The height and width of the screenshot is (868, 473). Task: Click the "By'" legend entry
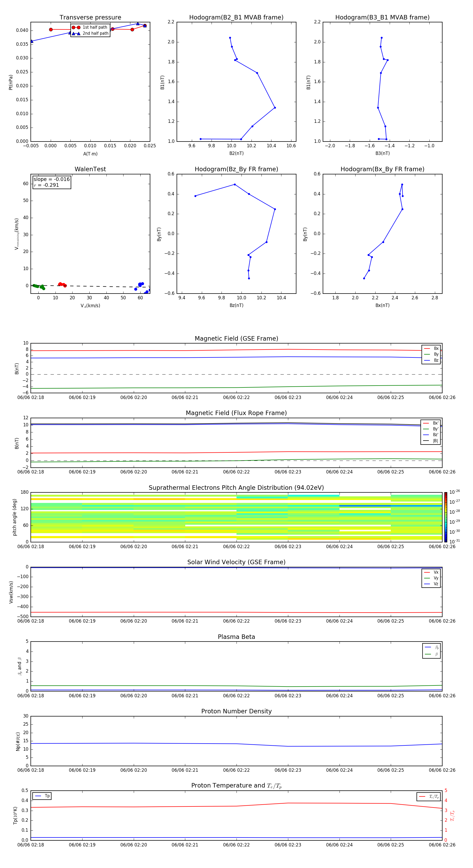pyautogui.click(x=431, y=429)
